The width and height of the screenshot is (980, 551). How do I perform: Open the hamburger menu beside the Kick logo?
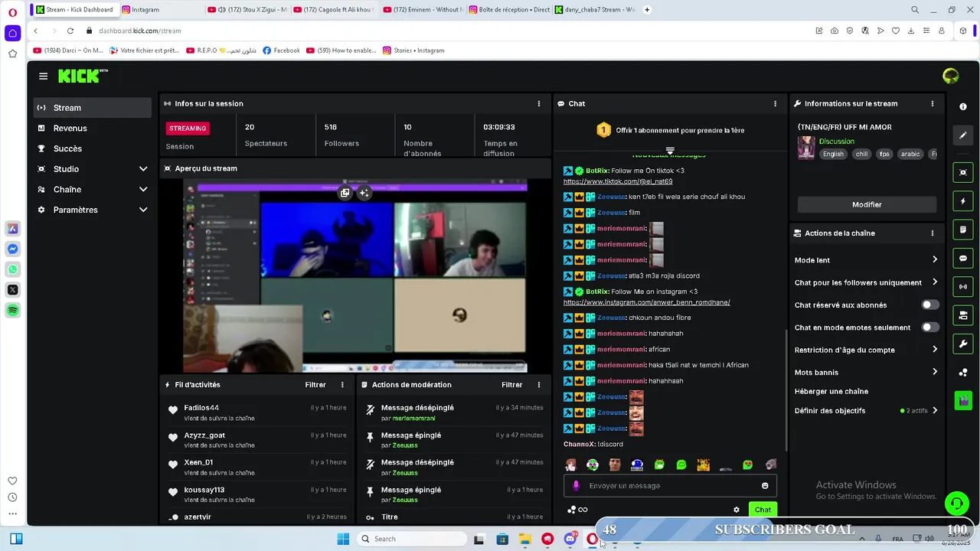coord(43,76)
